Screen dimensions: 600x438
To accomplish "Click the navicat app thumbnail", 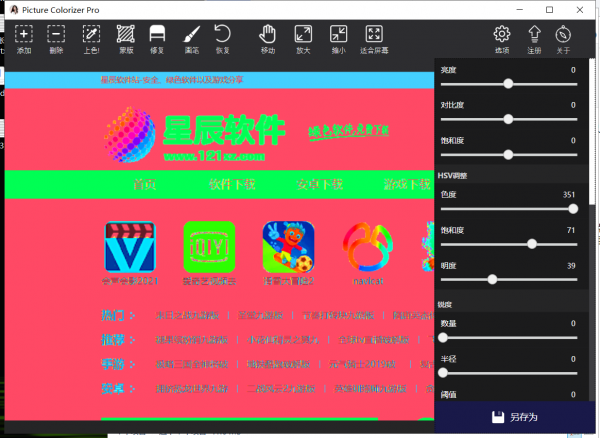I will coord(368,247).
